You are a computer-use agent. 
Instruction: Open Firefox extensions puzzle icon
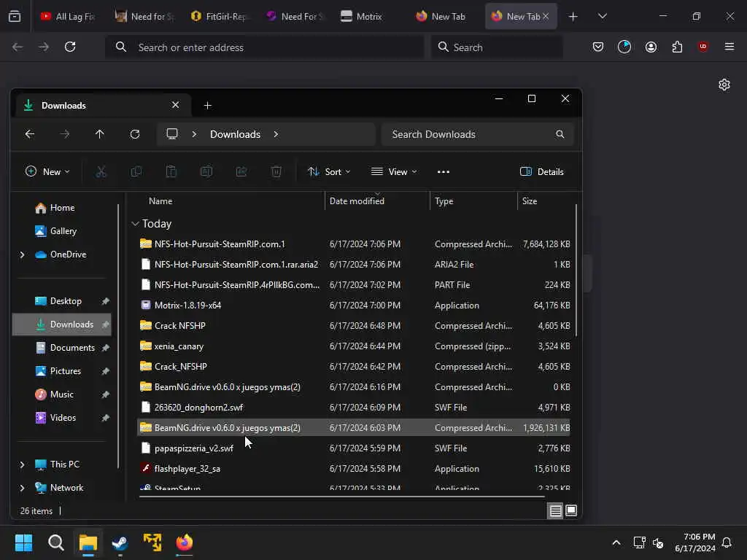point(677,47)
